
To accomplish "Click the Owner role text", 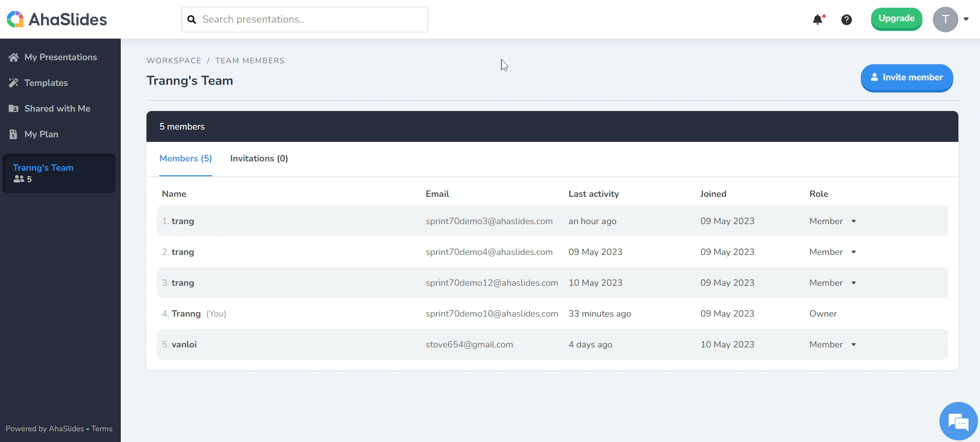I will (x=823, y=314).
